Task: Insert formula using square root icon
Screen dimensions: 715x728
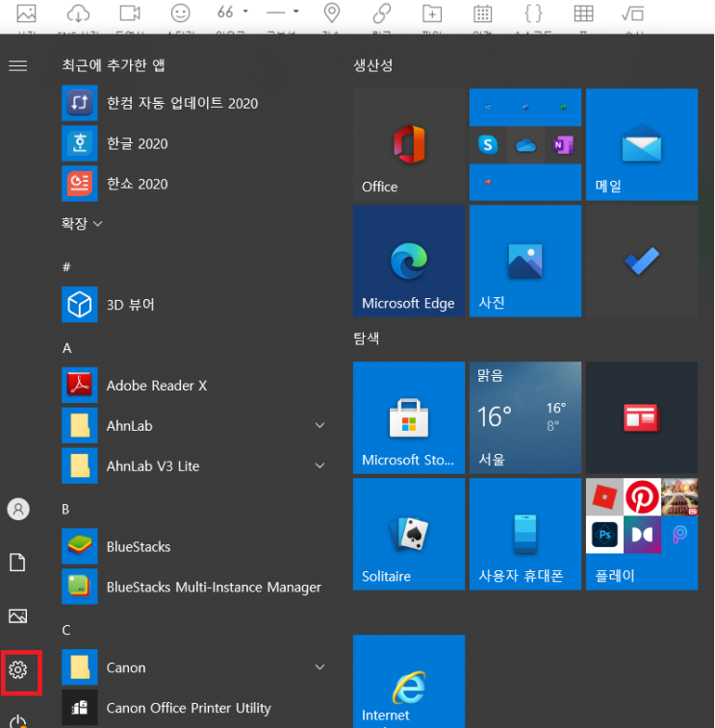Action: point(633,13)
